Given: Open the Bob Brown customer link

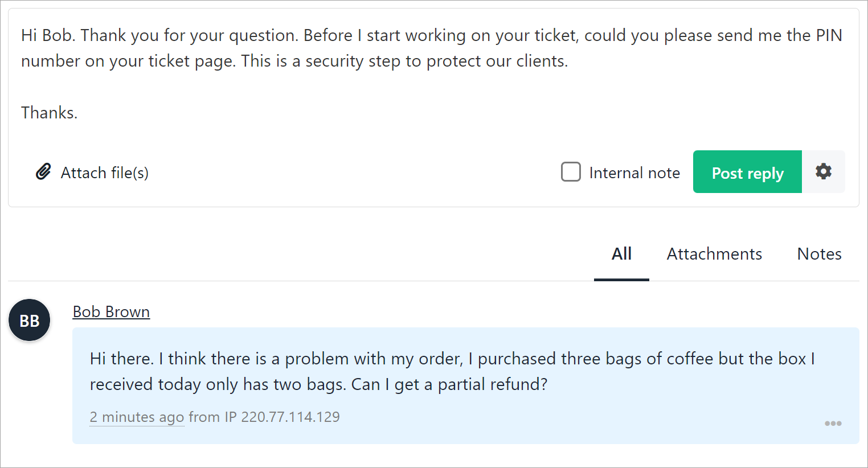Looking at the screenshot, I should (111, 312).
